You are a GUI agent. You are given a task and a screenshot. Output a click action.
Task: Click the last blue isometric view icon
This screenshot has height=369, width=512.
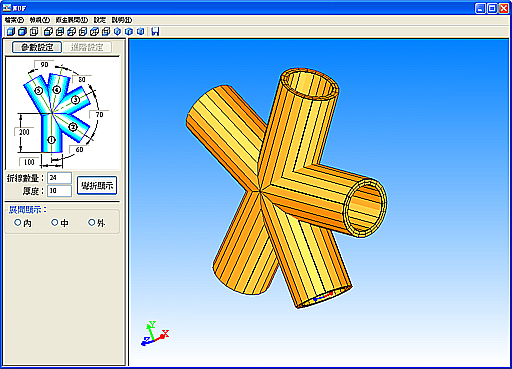141,32
